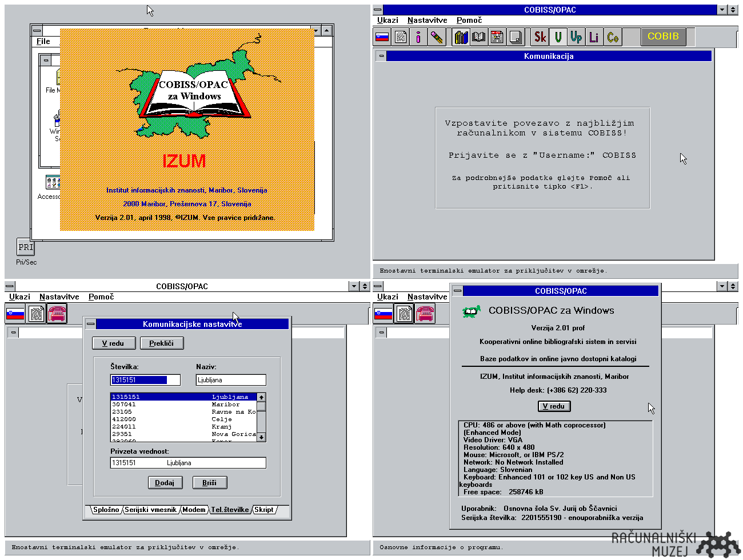Viewport: 743px width, 560px height.
Task: Click the Slovenian flag icon left of COBIB toolbar
Action: pos(382,37)
